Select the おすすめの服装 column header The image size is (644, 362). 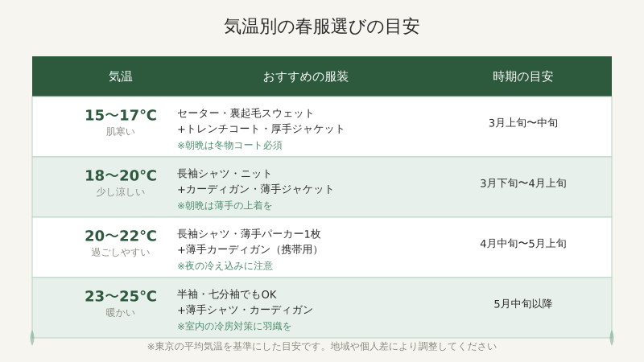point(305,76)
